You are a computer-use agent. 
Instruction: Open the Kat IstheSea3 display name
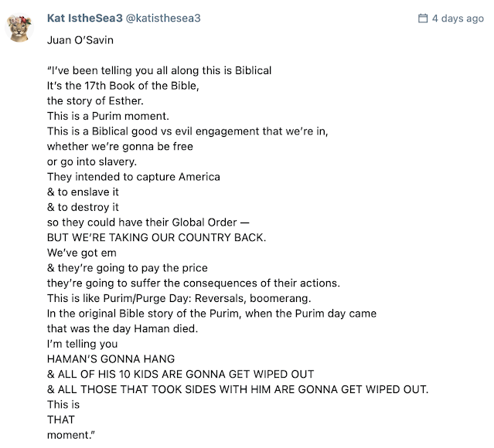point(95,18)
